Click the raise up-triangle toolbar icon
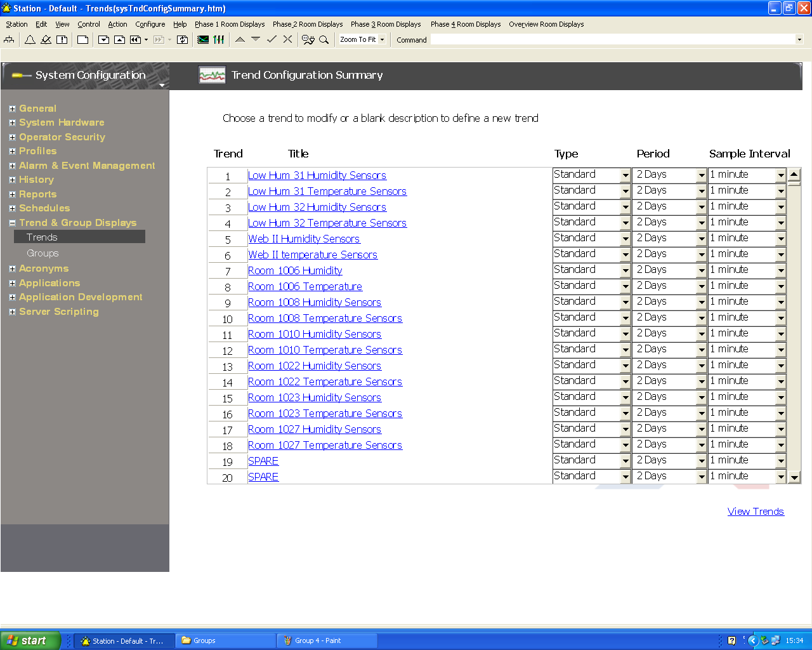This screenshot has width=812, height=650. (240, 39)
